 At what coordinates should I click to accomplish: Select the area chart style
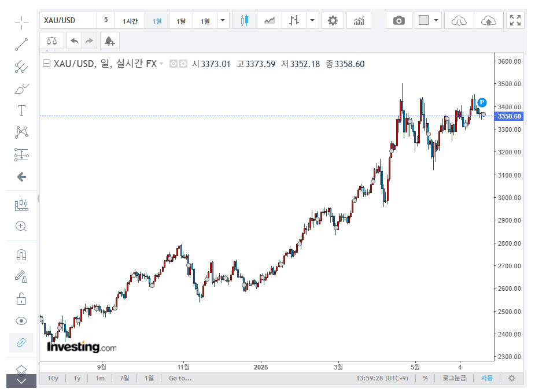click(x=270, y=20)
